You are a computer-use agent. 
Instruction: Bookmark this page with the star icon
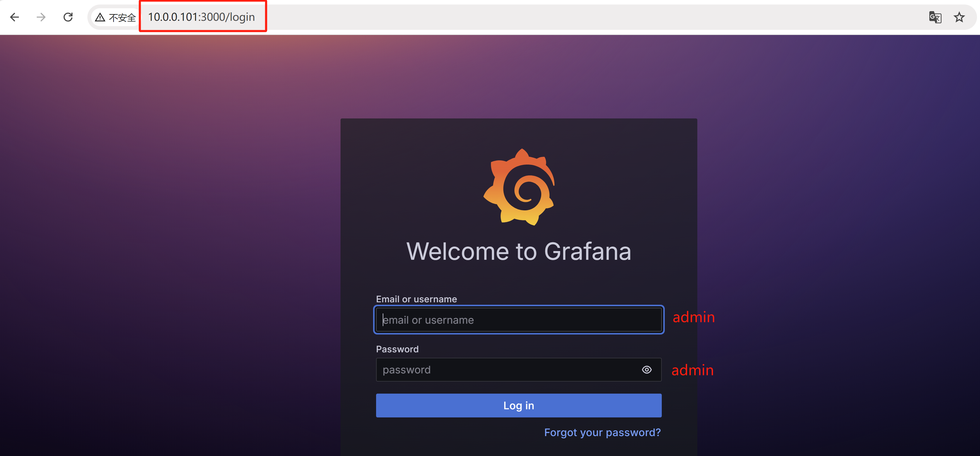pyautogui.click(x=959, y=17)
